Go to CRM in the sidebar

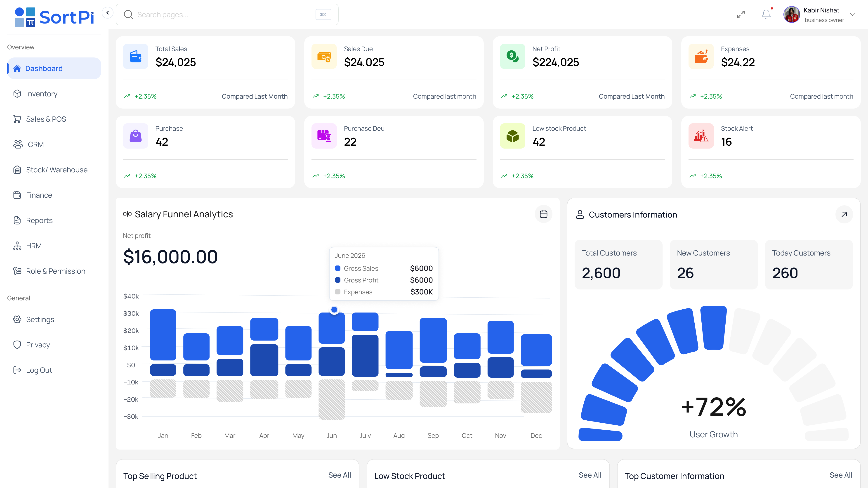54,144
